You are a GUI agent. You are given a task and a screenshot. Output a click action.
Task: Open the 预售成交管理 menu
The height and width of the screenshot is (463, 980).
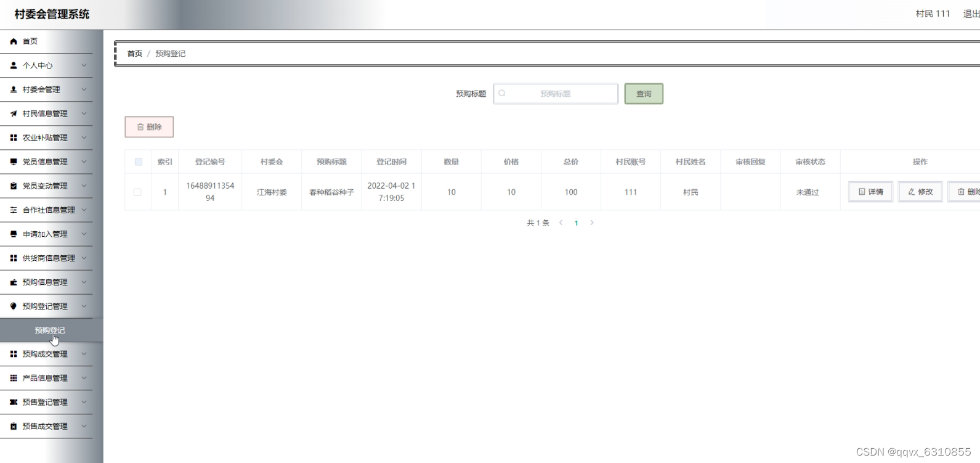pyautogui.click(x=46, y=426)
